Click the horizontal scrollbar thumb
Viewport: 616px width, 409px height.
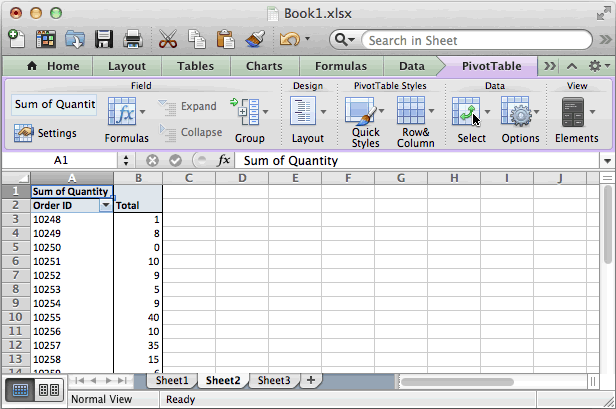[457, 381]
